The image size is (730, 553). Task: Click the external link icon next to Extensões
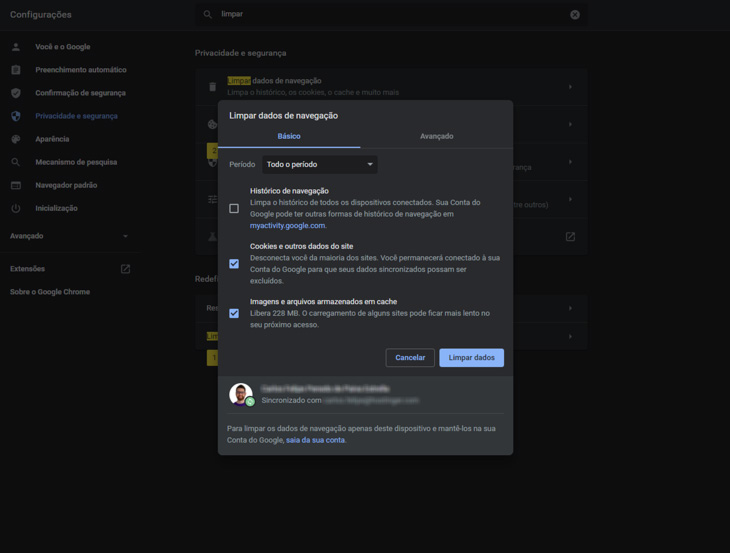click(x=125, y=269)
